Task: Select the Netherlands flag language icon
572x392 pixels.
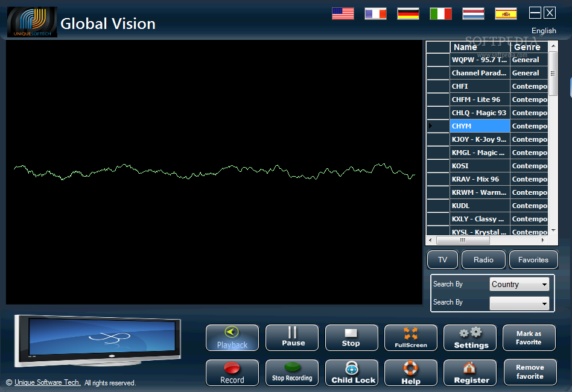Action: [x=474, y=13]
